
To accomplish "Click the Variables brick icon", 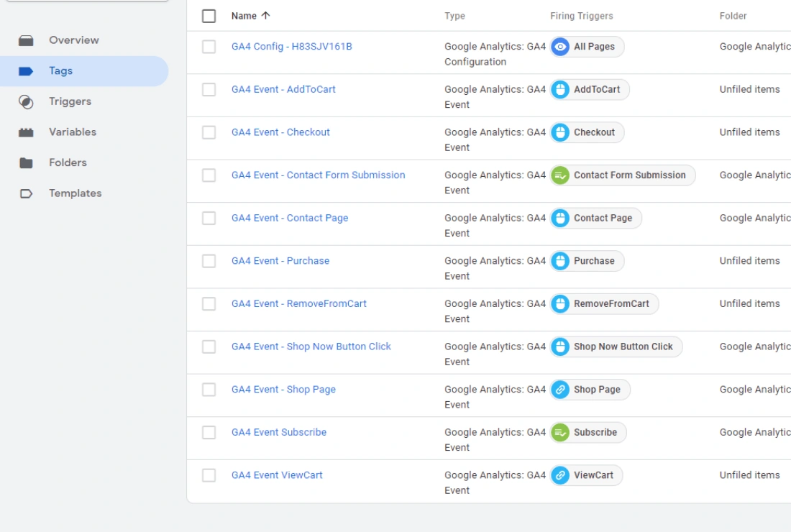I will coord(26,132).
